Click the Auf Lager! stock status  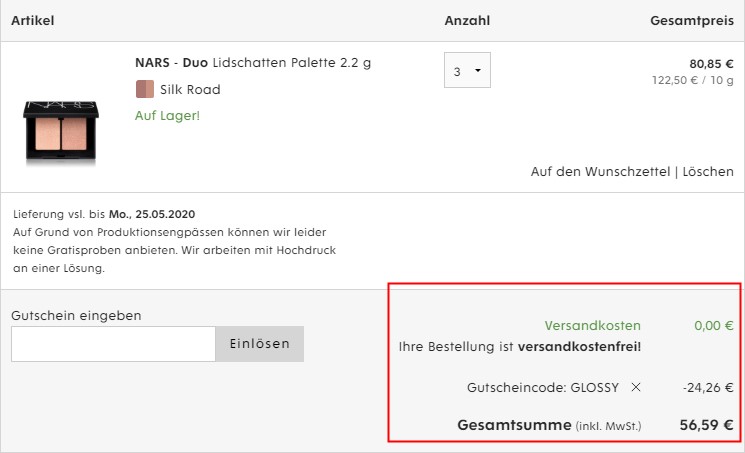pyautogui.click(x=167, y=116)
